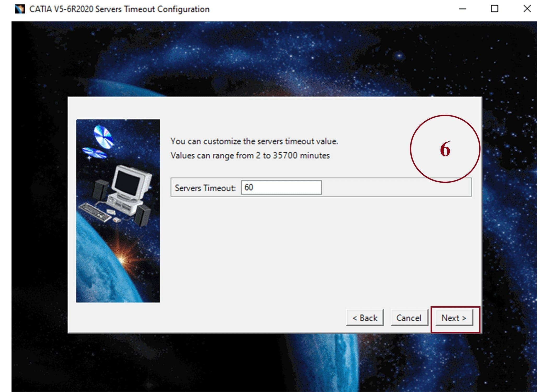Image resolution: width=549 pixels, height=392 pixels.
Task: Click the window title 'Servers Timeout Configuration'
Action: (152, 9)
